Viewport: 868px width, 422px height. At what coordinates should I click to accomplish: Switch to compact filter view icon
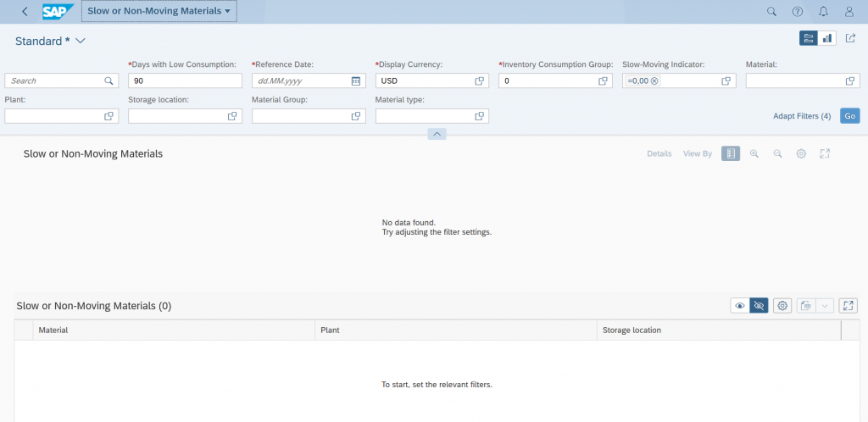click(808, 38)
